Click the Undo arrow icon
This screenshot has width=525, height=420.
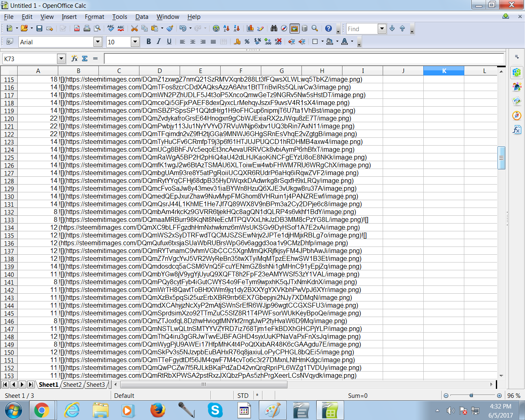[183, 28]
